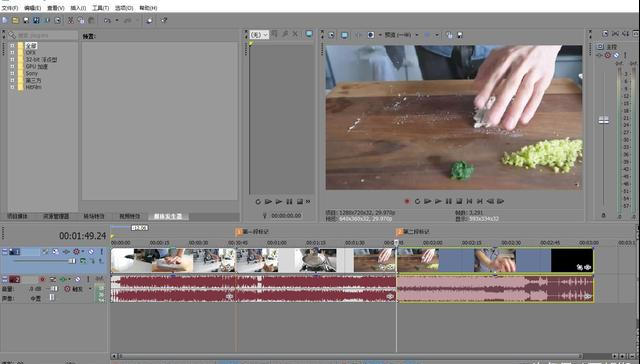Open the preview quality dropdown arrow

coord(417,35)
